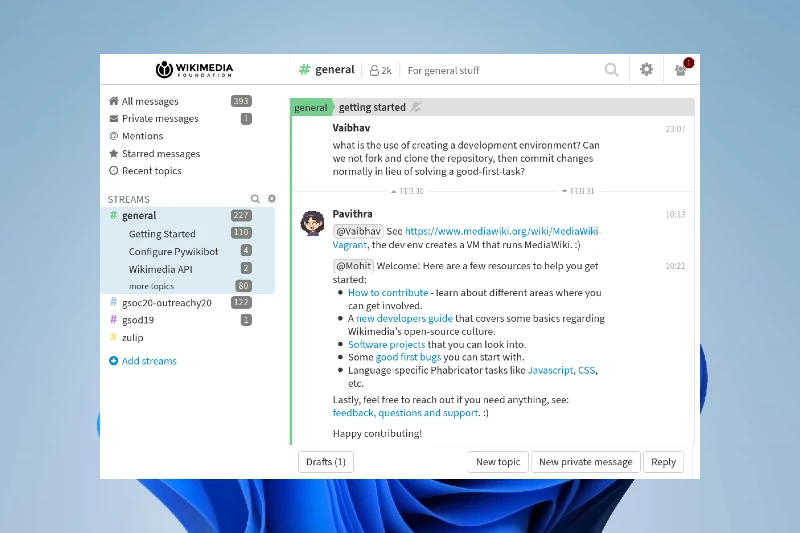Toggle the mute topic icon beside getting started
This screenshot has height=533, width=800.
tap(416, 107)
